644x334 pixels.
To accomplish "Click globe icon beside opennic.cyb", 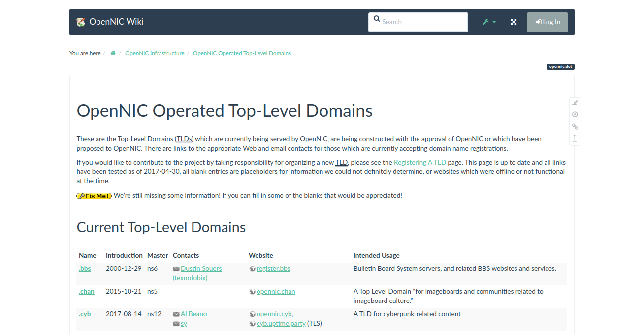I will 252,314.
